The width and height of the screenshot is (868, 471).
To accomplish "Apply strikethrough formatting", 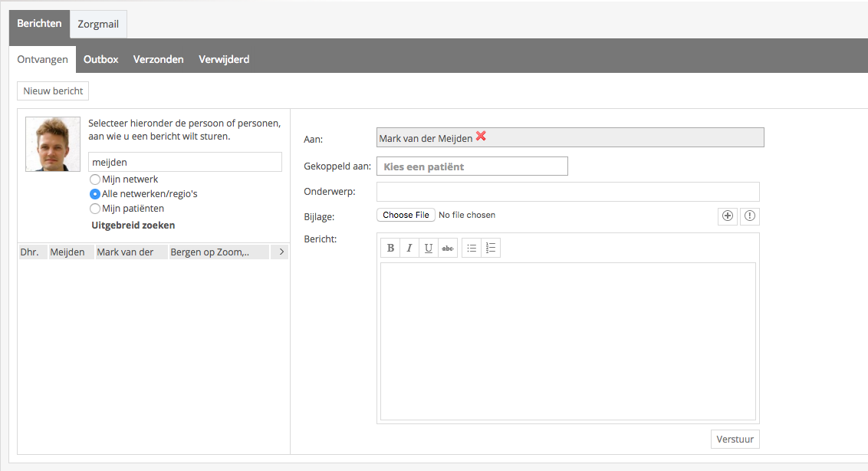I will [448, 248].
